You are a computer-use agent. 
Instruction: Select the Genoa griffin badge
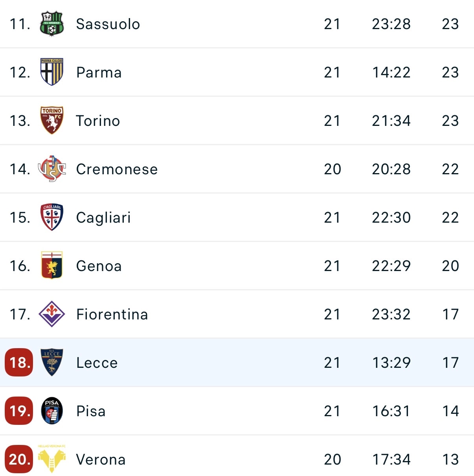[x=51, y=266]
